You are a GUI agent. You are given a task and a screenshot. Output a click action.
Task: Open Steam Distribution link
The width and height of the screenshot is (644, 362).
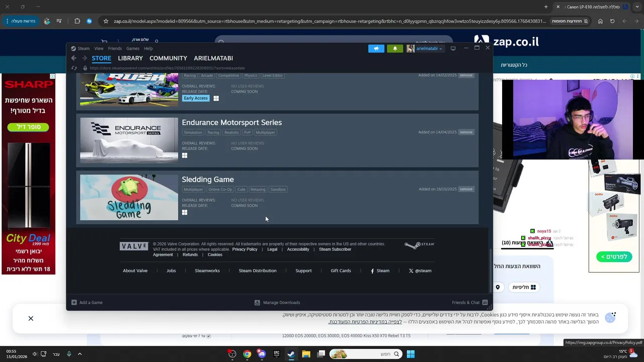pos(258,270)
